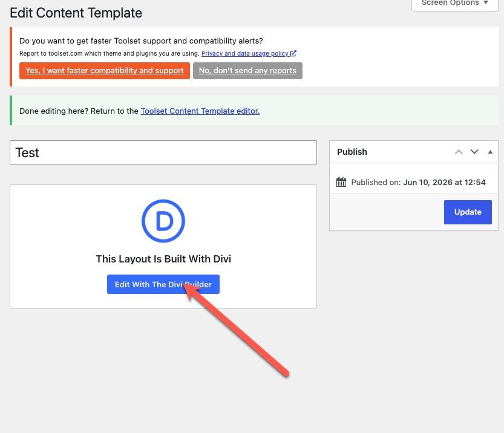Click This Layout Is Built With Divi text
The height and width of the screenshot is (433, 504).
pos(163,259)
